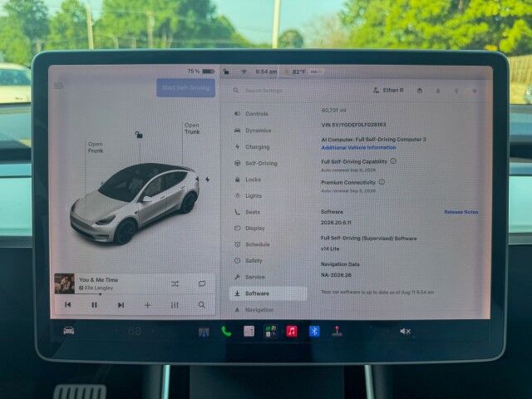Open the blue Bluetooth app
The height and width of the screenshot is (399, 532).
(314, 331)
